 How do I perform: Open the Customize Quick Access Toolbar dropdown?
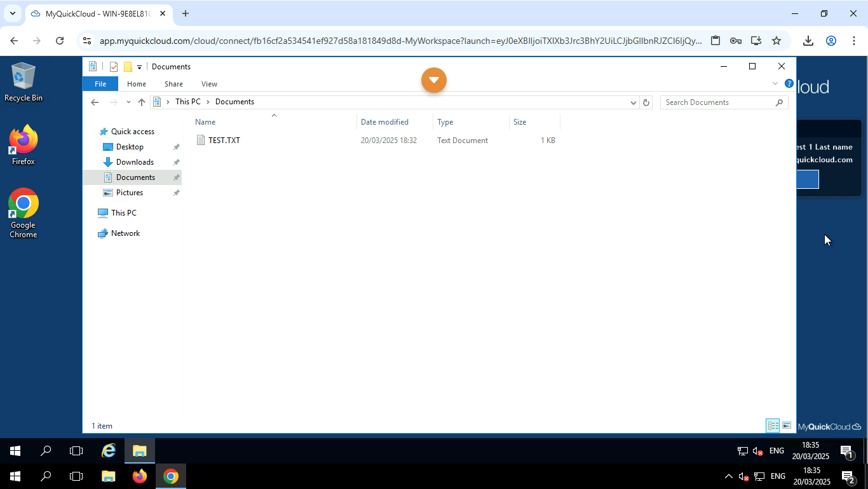139,67
